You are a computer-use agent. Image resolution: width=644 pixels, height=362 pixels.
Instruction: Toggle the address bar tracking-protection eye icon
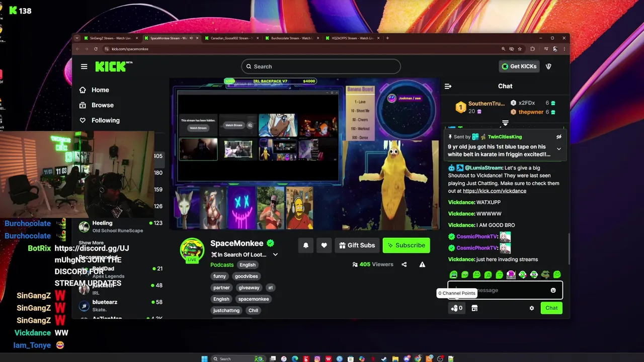click(511, 49)
